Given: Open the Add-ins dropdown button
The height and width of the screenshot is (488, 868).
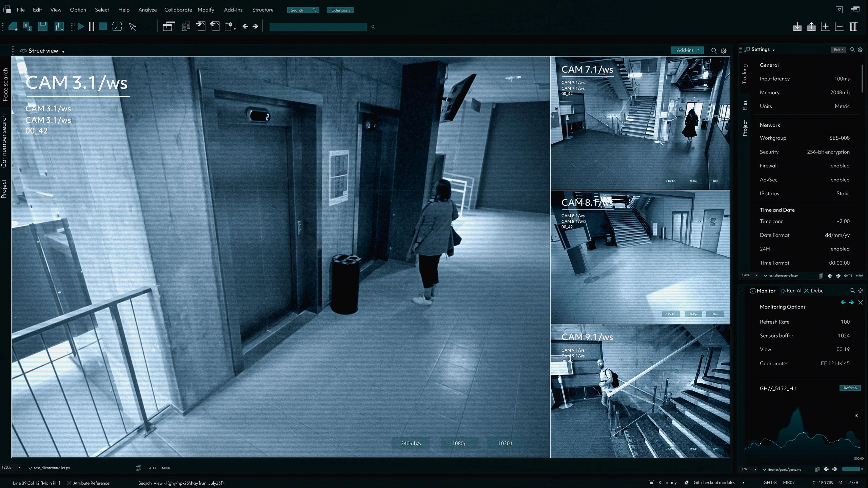Looking at the screenshot, I should tap(687, 50).
